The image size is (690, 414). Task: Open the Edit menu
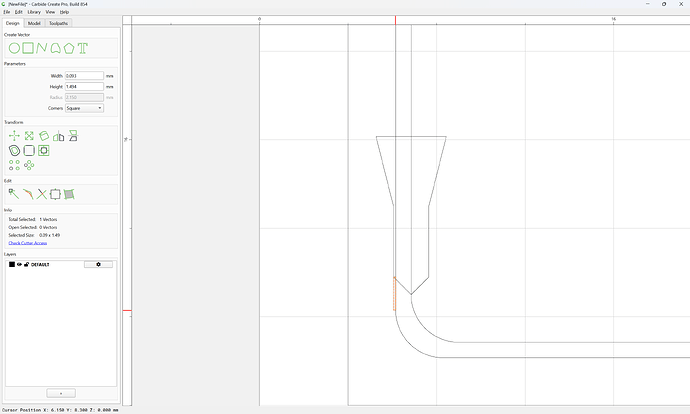[x=18, y=12]
